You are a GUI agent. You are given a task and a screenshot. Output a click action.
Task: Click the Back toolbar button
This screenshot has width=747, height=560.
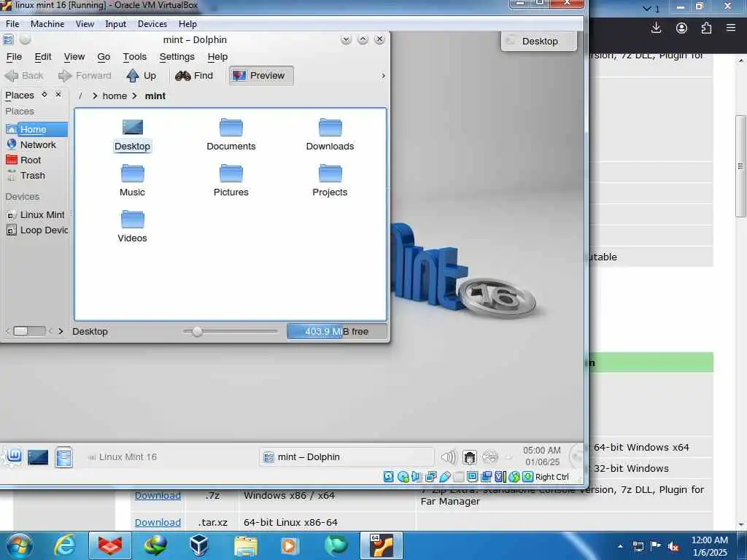24,75
